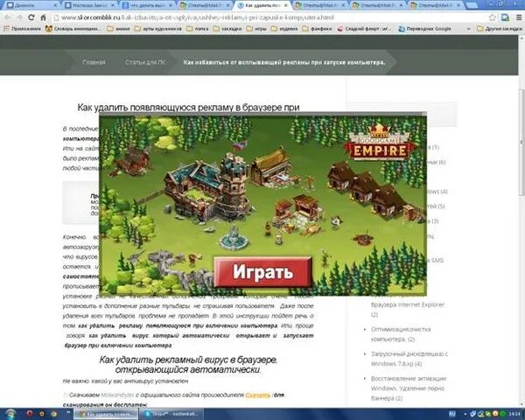Open Оптимизация, очистка компьютера category
This screenshot has height=420, width=525.
401,334
